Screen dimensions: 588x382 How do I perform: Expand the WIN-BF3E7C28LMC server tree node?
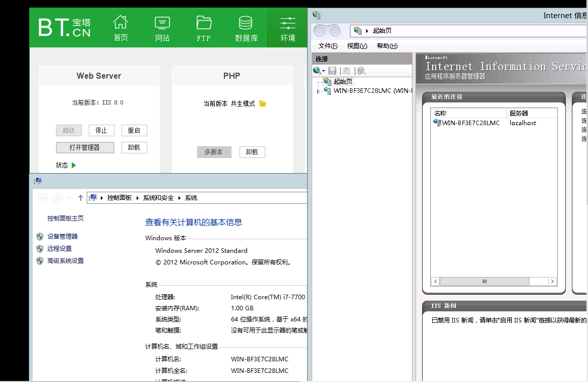click(x=318, y=91)
